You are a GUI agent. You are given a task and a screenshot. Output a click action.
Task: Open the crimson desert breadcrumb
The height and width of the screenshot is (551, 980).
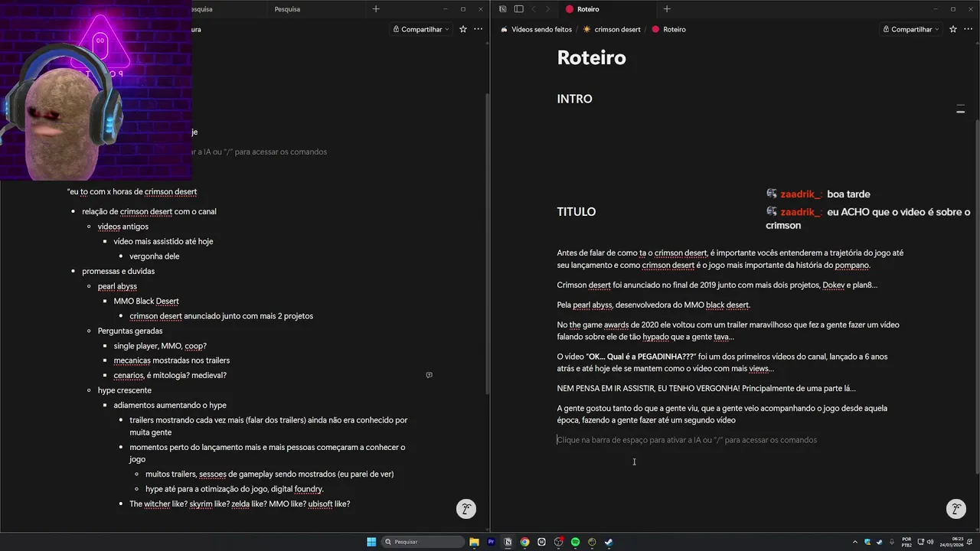tap(612, 29)
